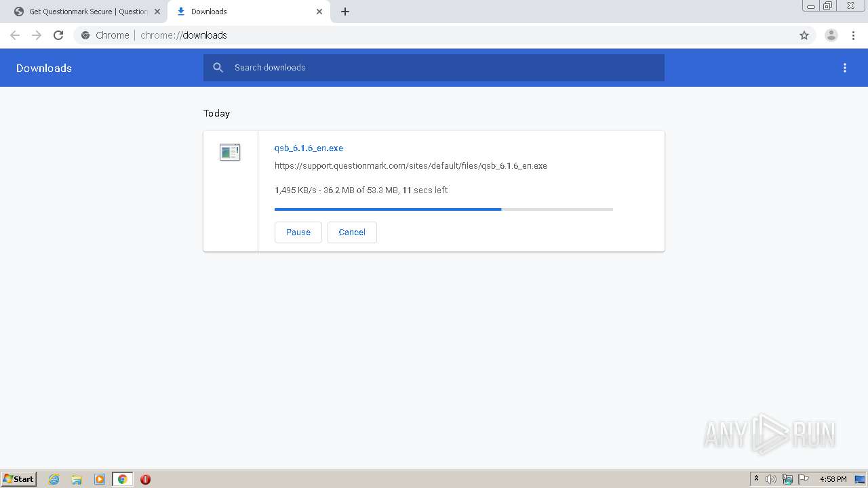Viewport: 868px width, 488px height.
Task: Launch Internet Explorer from taskbar
Action: tap(54, 479)
